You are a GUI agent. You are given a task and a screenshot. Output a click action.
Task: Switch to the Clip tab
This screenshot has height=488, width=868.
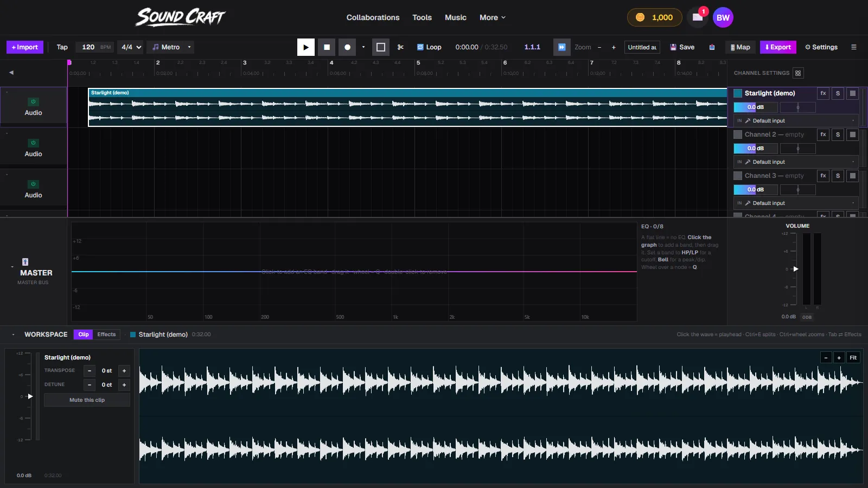(84, 335)
